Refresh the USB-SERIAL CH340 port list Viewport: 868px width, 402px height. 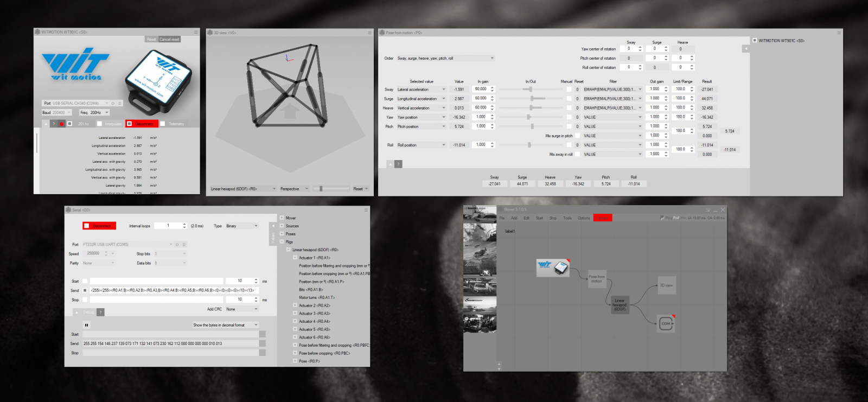[x=113, y=103]
